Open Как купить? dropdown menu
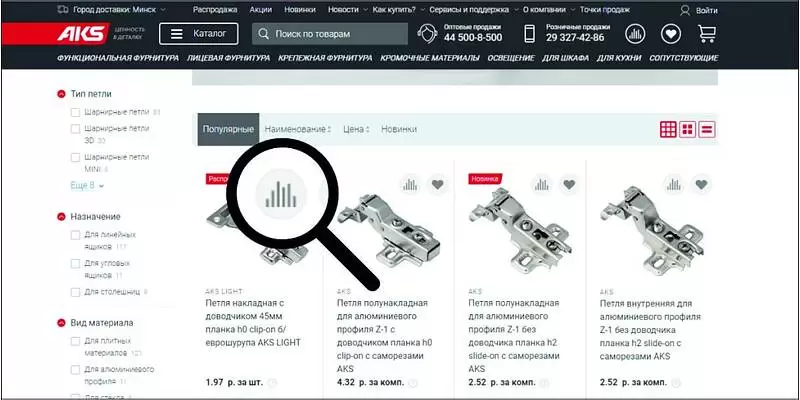Viewport: 800px width, 400px height. (x=398, y=10)
